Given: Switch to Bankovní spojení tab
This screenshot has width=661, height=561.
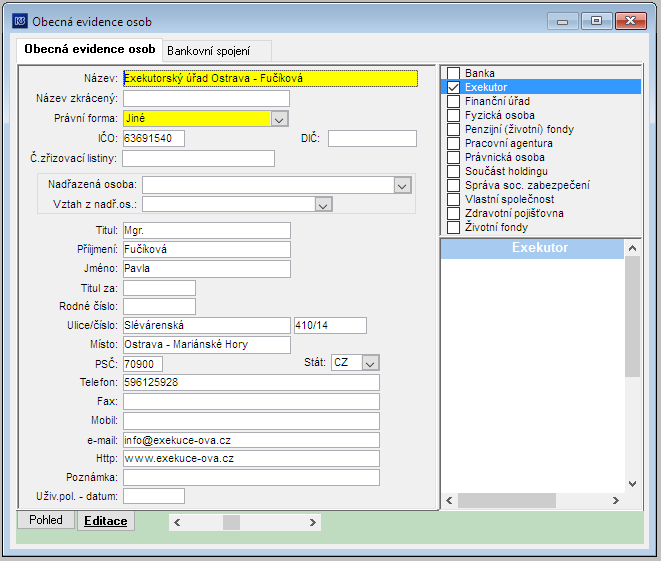Looking at the screenshot, I should coord(216,51).
